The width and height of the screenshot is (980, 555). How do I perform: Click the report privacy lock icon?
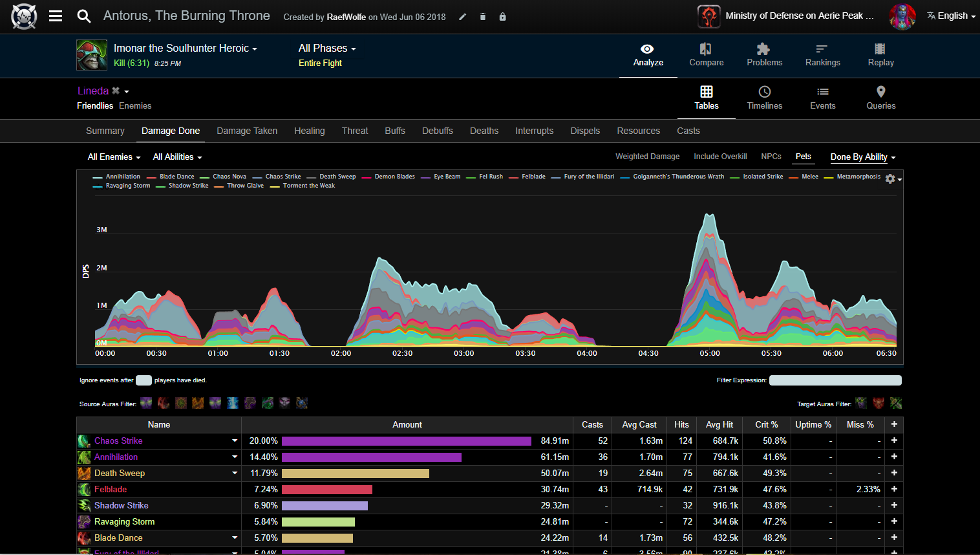pyautogui.click(x=502, y=17)
